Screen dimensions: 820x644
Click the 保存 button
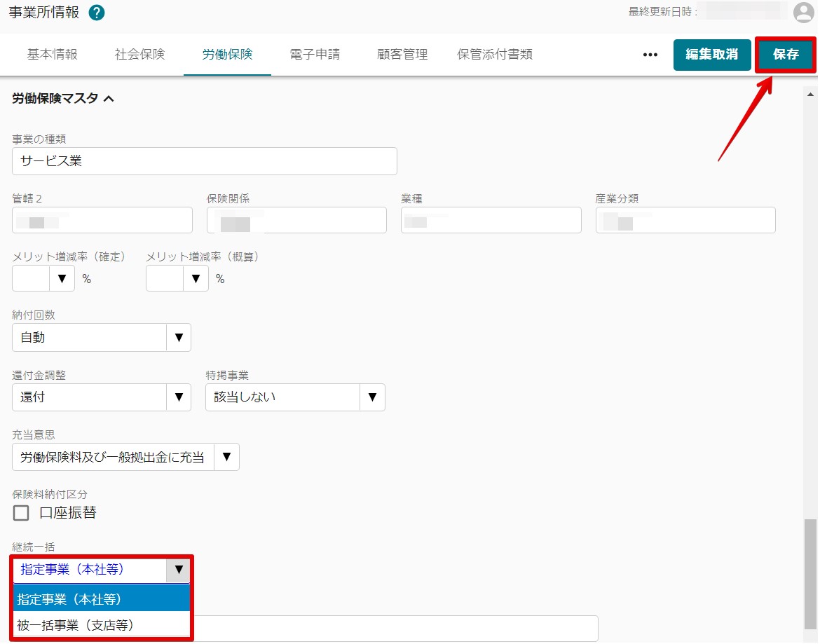[x=786, y=55]
